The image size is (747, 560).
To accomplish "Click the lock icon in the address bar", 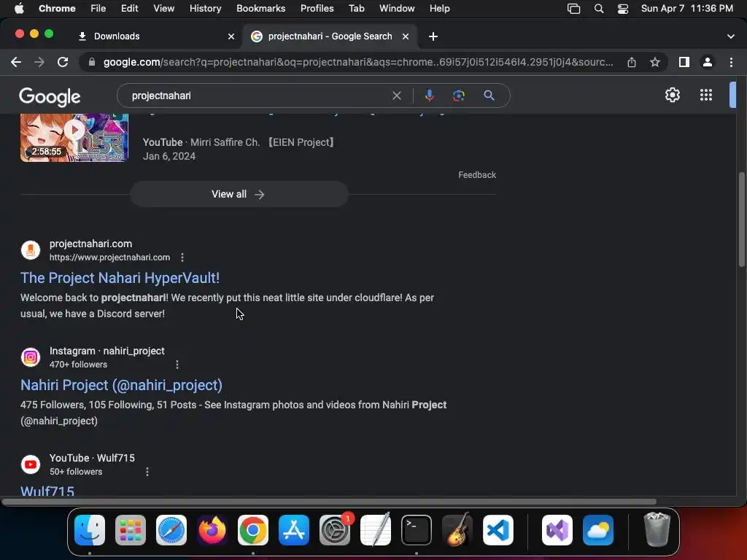I will [92, 62].
